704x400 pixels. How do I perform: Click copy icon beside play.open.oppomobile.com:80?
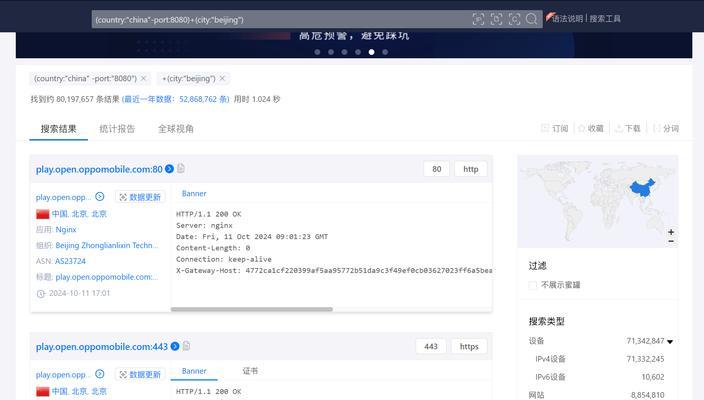pos(181,168)
